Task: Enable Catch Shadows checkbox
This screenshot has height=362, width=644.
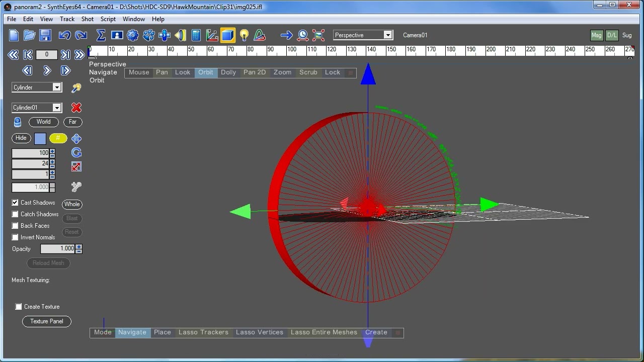Action: pos(15,214)
